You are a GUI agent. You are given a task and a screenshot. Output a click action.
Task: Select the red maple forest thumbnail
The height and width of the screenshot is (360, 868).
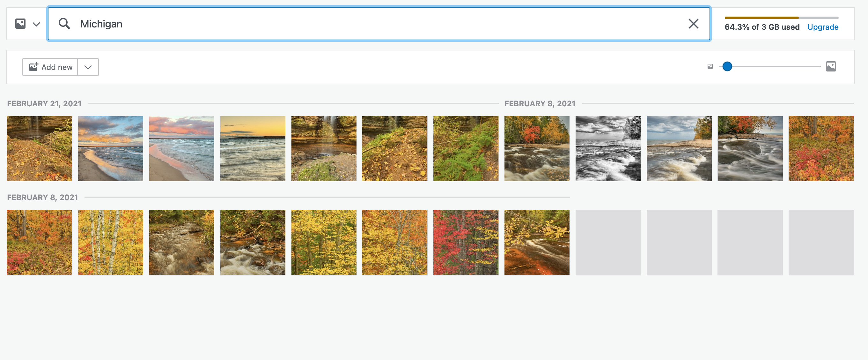[x=466, y=242]
